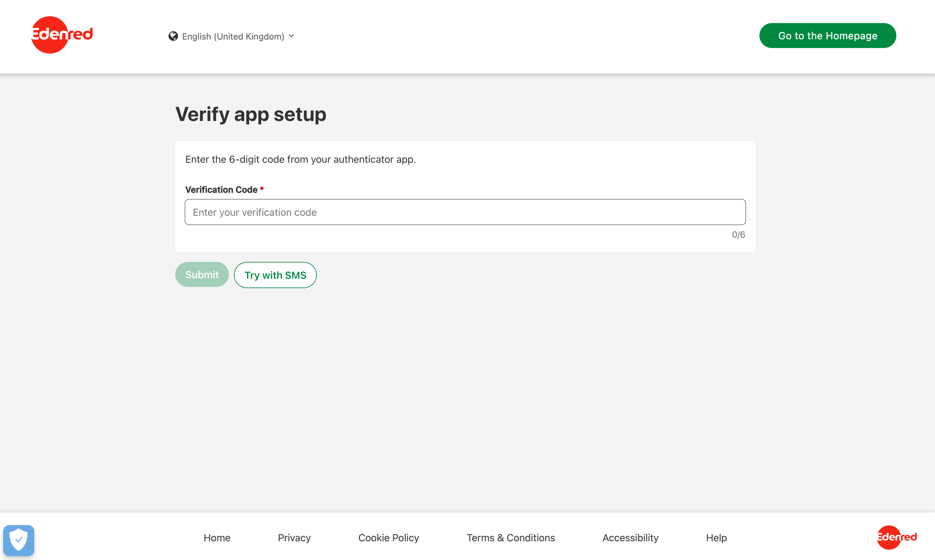Screen dimensions: 935x560
Task: Expand the English (United Kingdom) language dropdown
Action: click(x=232, y=36)
